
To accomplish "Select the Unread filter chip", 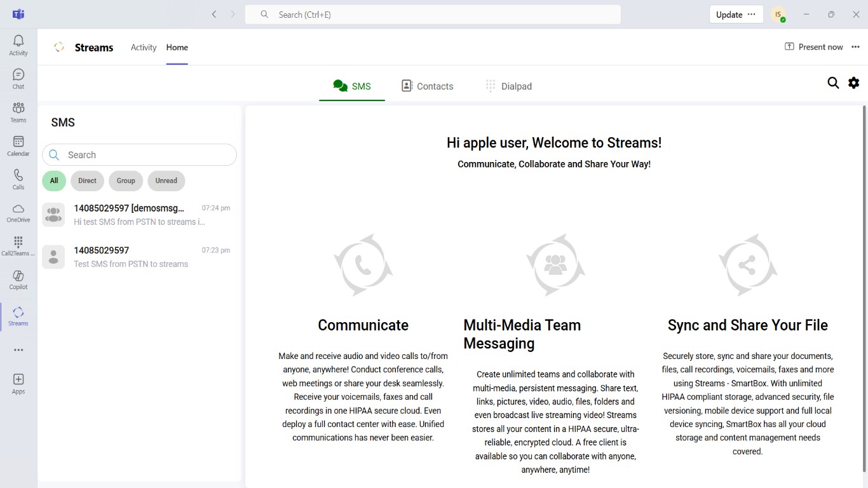I will click(166, 180).
